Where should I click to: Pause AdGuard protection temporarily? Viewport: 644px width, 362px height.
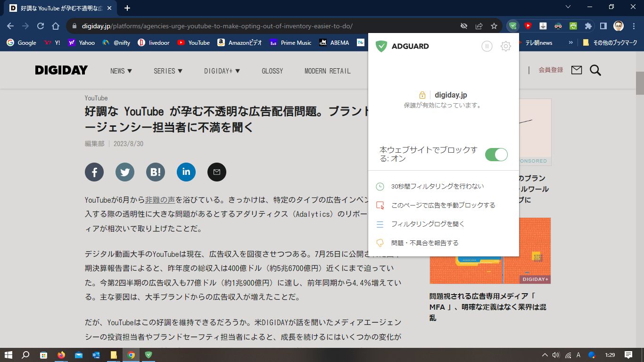[x=487, y=46]
